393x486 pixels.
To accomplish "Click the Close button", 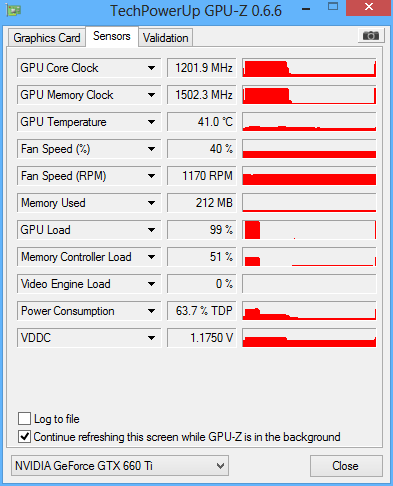I will click(346, 466).
